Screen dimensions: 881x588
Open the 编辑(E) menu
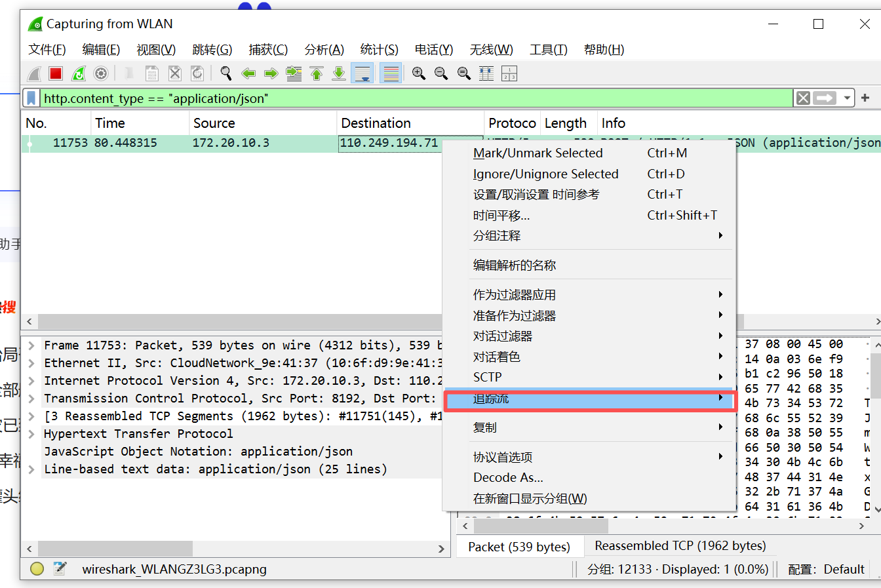pyautogui.click(x=101, y=50)
